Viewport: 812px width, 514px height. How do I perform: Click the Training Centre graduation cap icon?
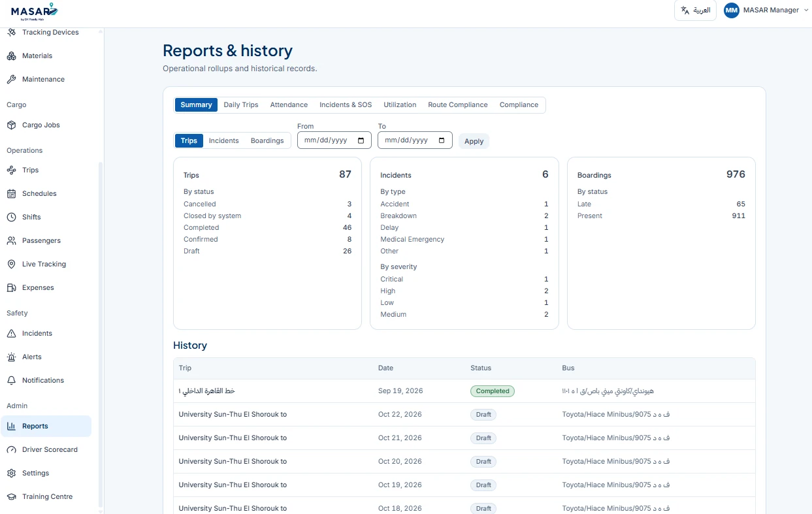coord(11,496)
